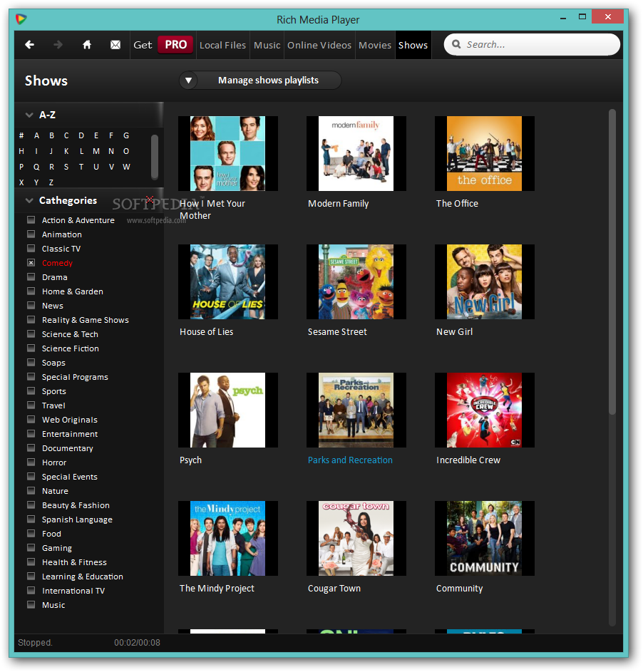The height and width of the screenshot is (672, 643).
Task: Check the Documentary category
Action: click(31, 448)
